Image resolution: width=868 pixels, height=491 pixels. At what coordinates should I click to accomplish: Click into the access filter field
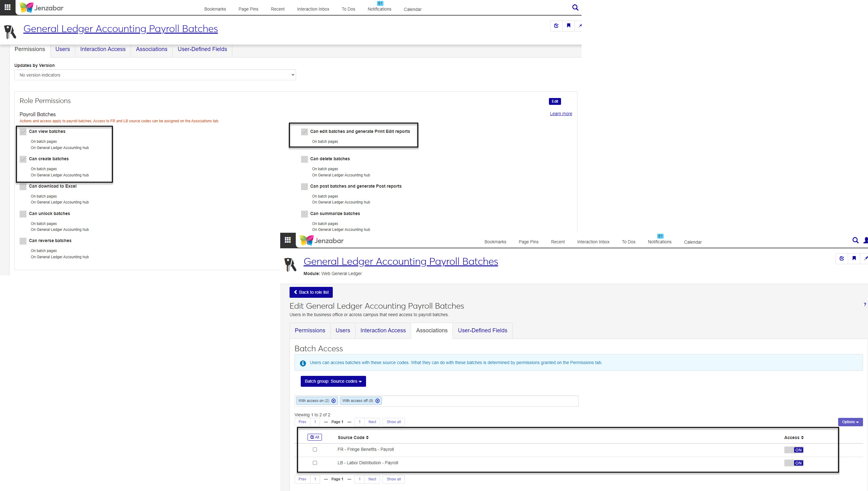pyautogui.click(x=479, y=401)
